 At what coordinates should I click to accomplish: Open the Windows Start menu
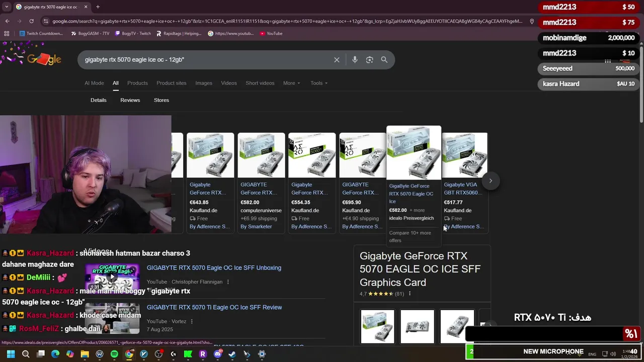click(x=11, y=354)
